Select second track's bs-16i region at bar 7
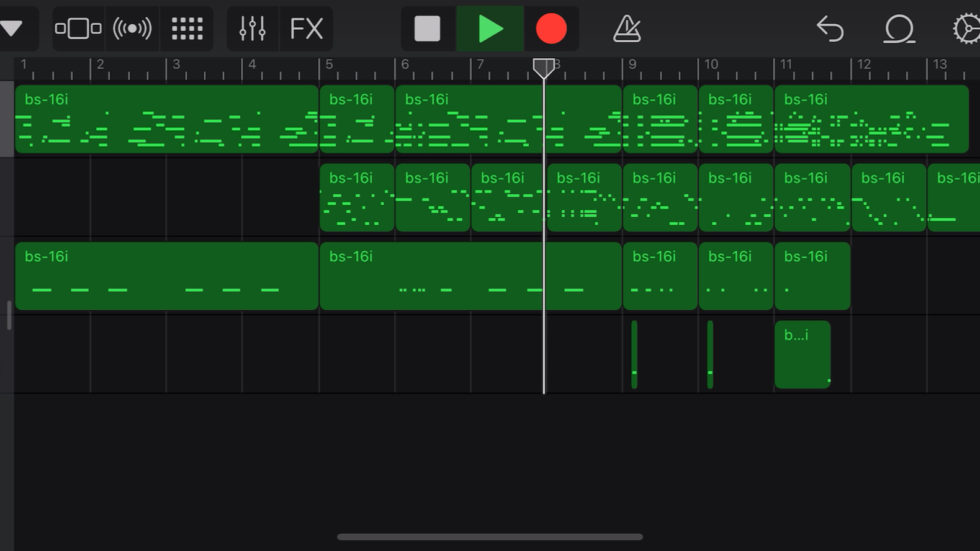 tap(508, 198)
